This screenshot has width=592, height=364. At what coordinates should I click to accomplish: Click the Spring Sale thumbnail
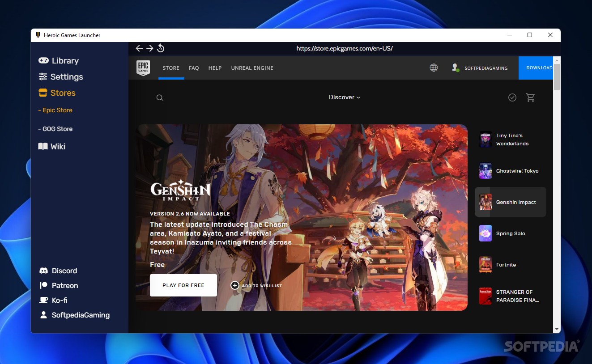tap(486, 233)
